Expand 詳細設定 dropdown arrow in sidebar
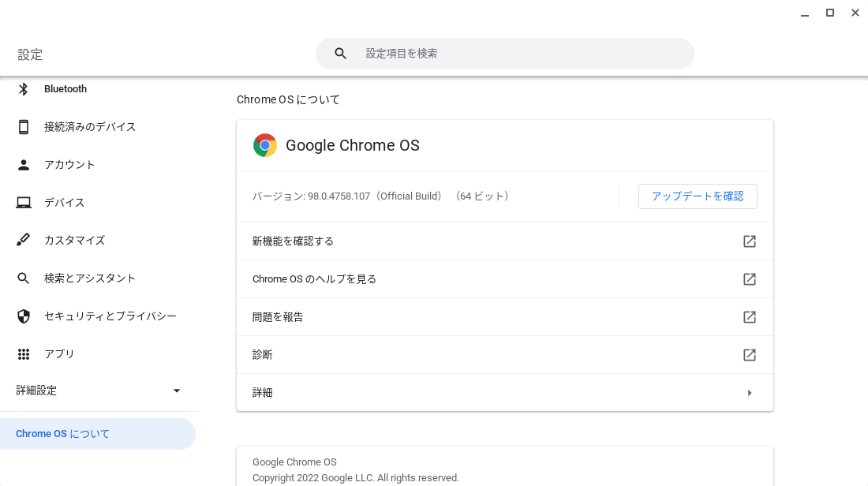 tap(177, 391)
